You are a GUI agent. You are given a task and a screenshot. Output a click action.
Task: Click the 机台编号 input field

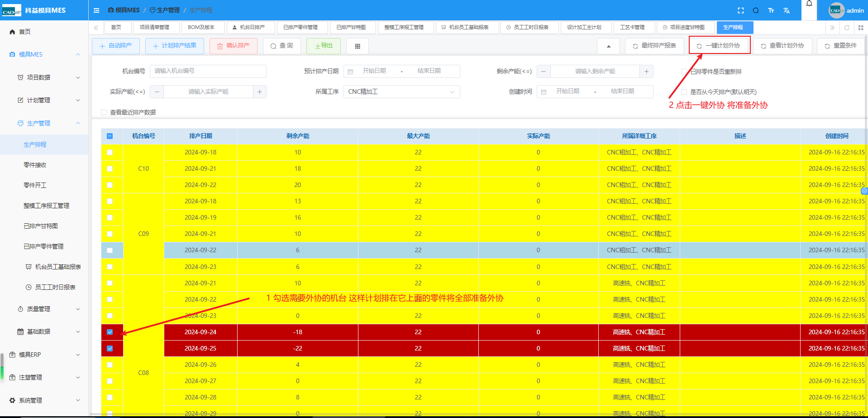pyautogui.click(x=208, y=71)
